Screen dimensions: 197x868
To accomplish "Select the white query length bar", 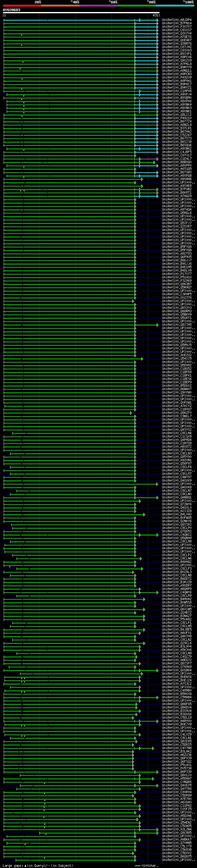I will click(81, 12).
